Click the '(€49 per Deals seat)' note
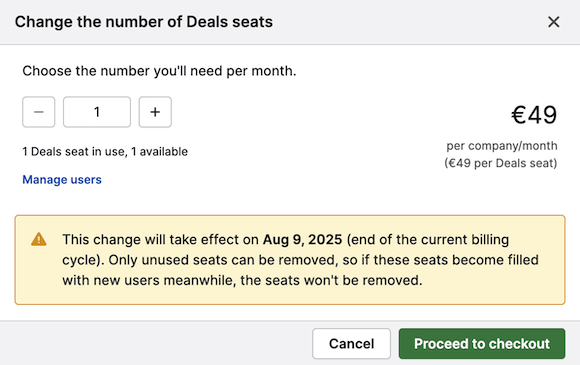The height and width of the screenshot is (365, 580). coord(500,163)
